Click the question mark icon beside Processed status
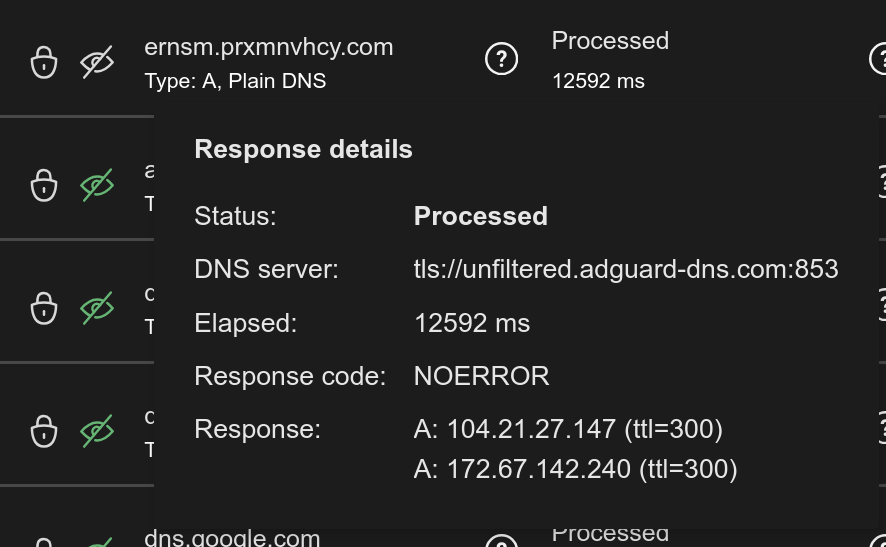Image resolution: width=886 pixels, height=547 pixels. (x=501, y=59)
